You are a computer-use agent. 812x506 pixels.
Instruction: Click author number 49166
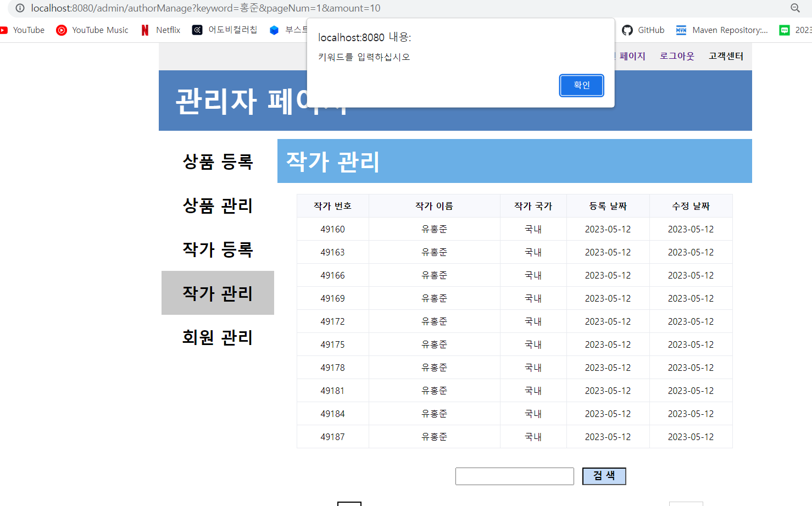(333, 275)
